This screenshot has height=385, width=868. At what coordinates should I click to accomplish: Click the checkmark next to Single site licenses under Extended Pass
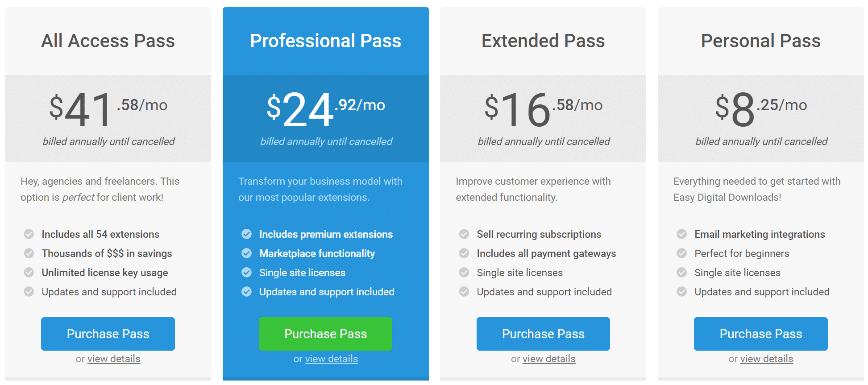pyautogui.click(x=464, y=273)
